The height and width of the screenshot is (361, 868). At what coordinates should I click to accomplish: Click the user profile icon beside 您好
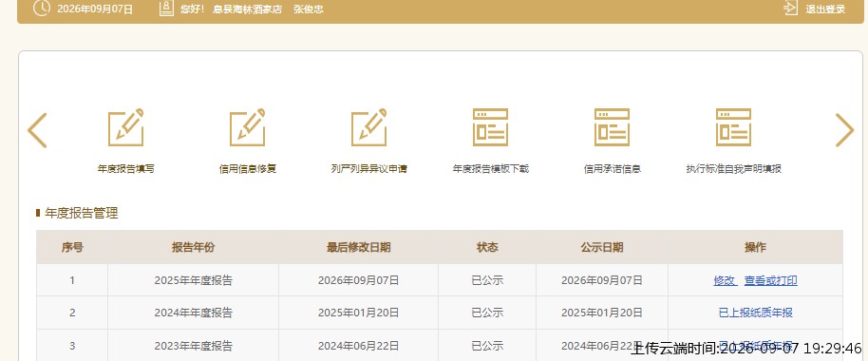coord(166,9)
